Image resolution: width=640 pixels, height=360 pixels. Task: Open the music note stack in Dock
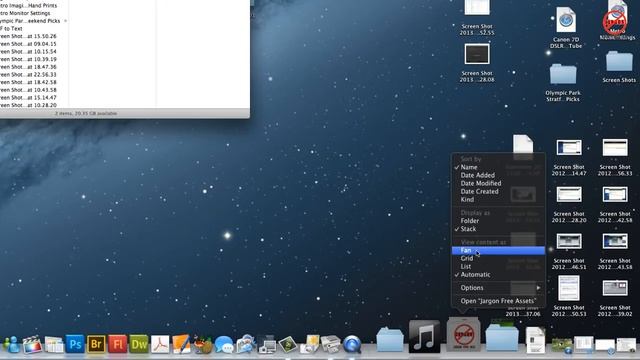tap(424, 337)
